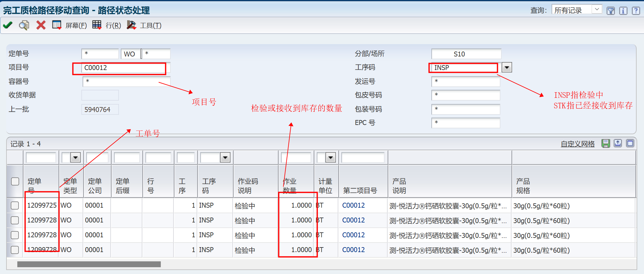Click the 包装号码 input field
The height and width of the screenshot is (274, 644).
point(466,109)
